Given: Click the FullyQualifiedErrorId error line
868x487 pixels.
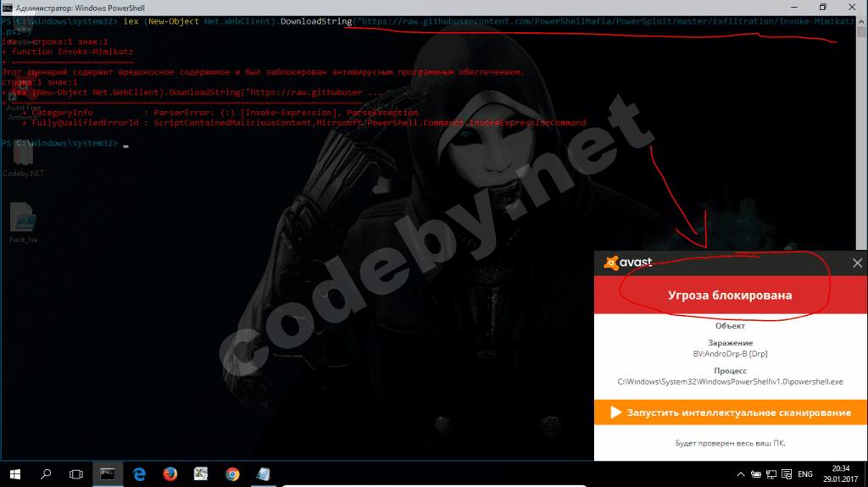Looking at the screenshot, I should (303, 123).
